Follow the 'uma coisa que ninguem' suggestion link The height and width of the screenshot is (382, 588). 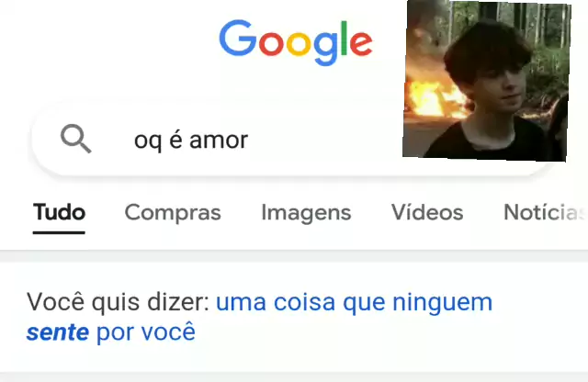pyautogui.click(x=354, y=302)
